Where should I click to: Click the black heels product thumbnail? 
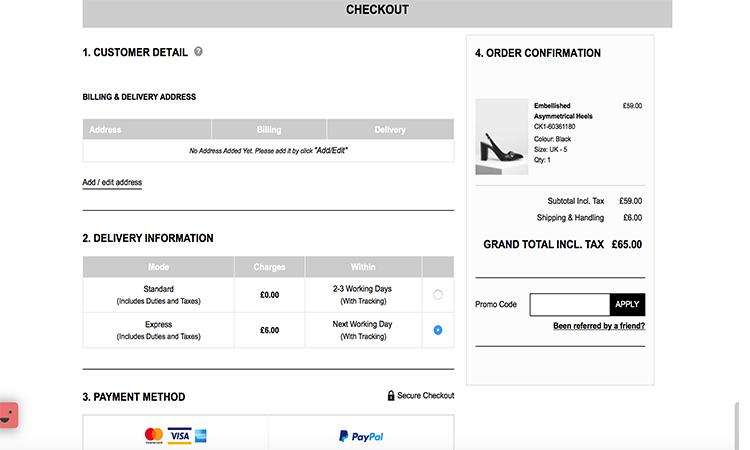click(501, 135)
